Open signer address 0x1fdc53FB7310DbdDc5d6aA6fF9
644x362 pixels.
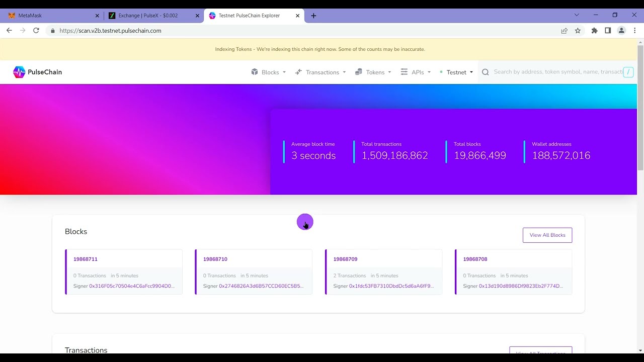coord(391,286)
